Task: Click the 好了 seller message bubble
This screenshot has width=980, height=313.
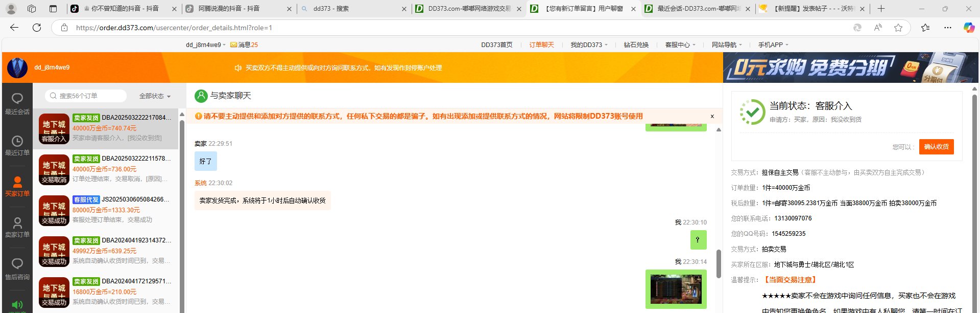Action: 205,161
